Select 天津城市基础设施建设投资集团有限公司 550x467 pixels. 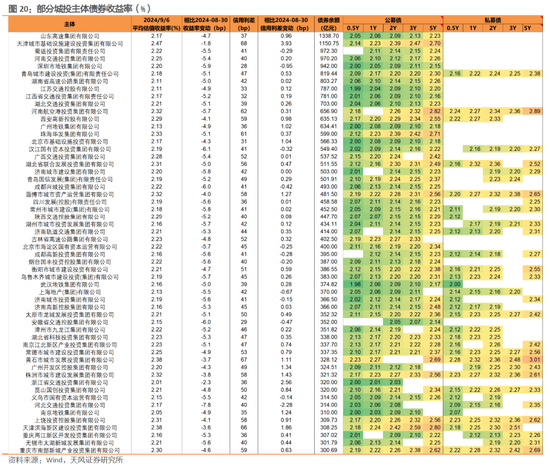click(x=70, y=44)
